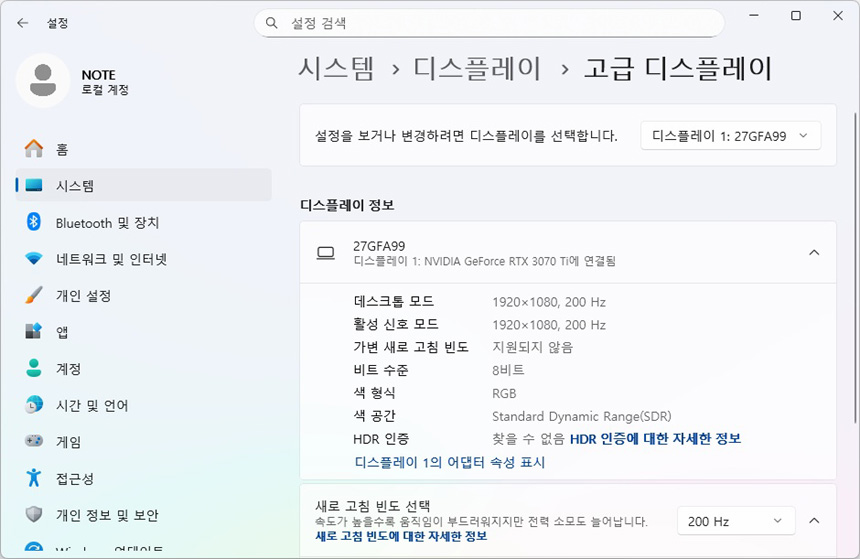The image size is (860, 559).
Task: Click the Bluetooth icon in sidebar
Action: [34, 222]
